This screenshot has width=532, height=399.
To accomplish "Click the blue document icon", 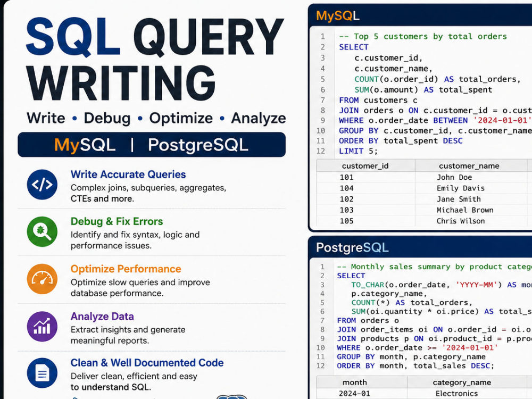I will pyautogui.click(x=42, y=373).
